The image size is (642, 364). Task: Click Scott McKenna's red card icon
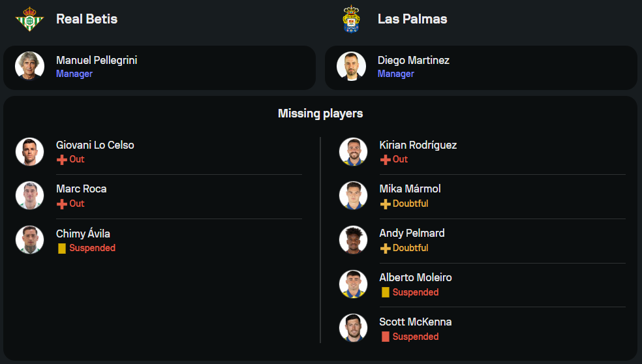tap(386, 337)
